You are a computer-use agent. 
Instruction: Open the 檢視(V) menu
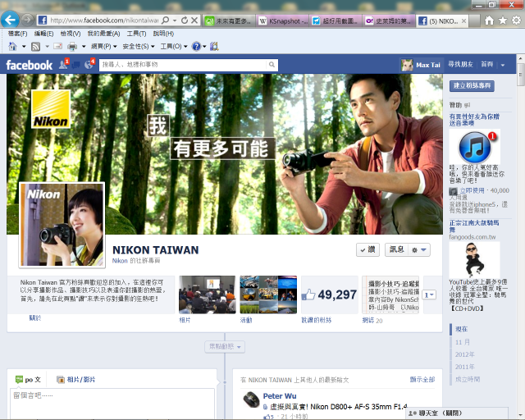click(x=71, y=34)
